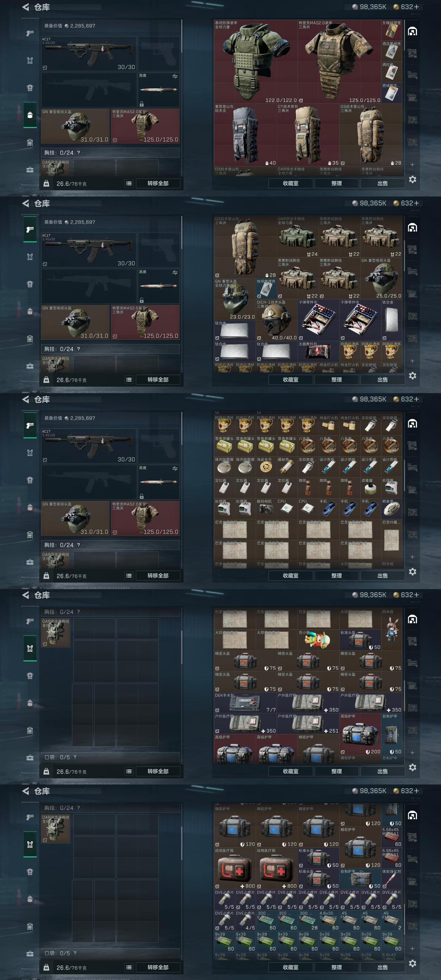Select the DICH-1战术头盔 helmet
This screenshot has width=441, height=980.
coord(277,320)
